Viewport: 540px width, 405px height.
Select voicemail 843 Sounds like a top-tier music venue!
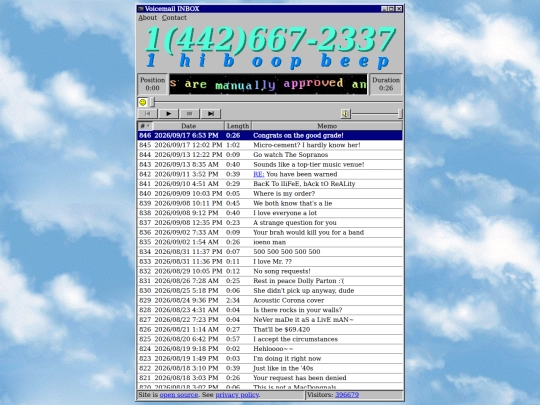click(270, 164)
